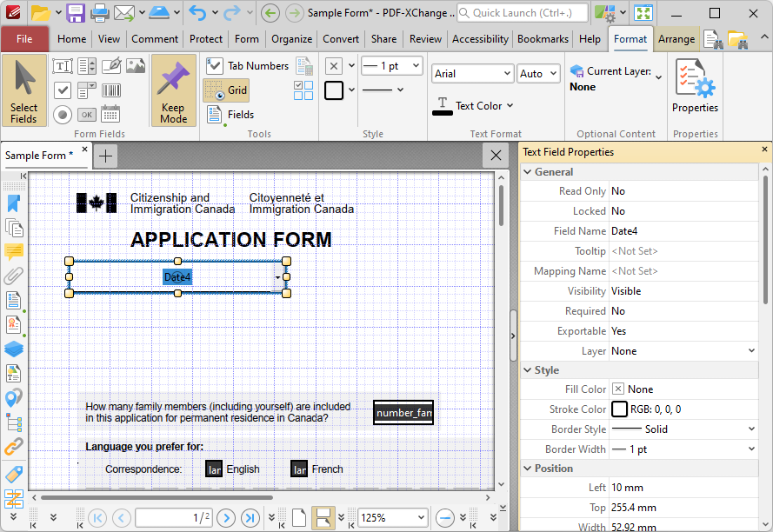The image size is (773, 532).
Task: Collapse the Style properties section
Action: tap(528, 370)
